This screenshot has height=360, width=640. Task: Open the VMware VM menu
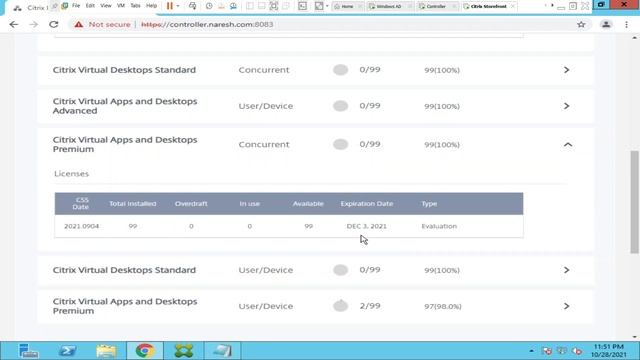pyautogui.click(x=121, y=6)
